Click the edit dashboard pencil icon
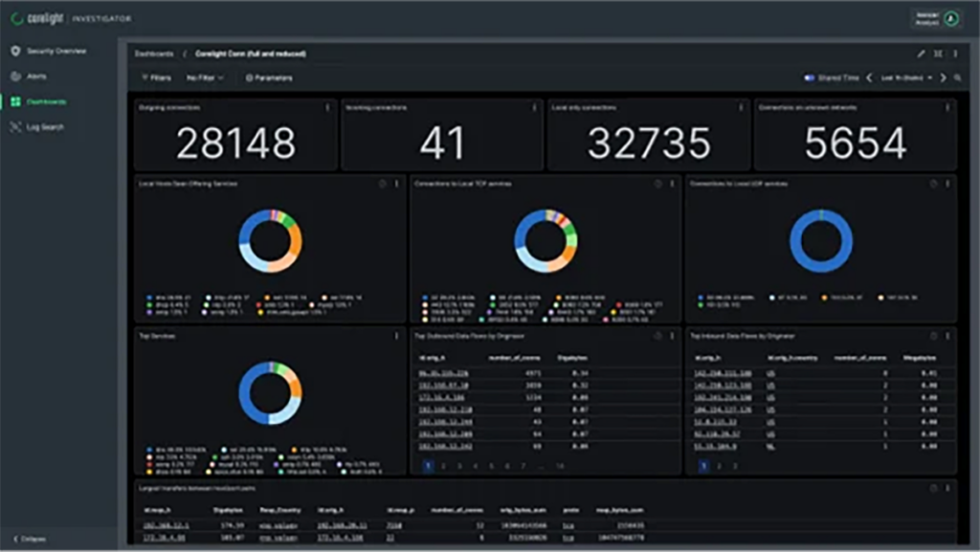The width and height of the screenshot is (980, 552). pos(921,54)
